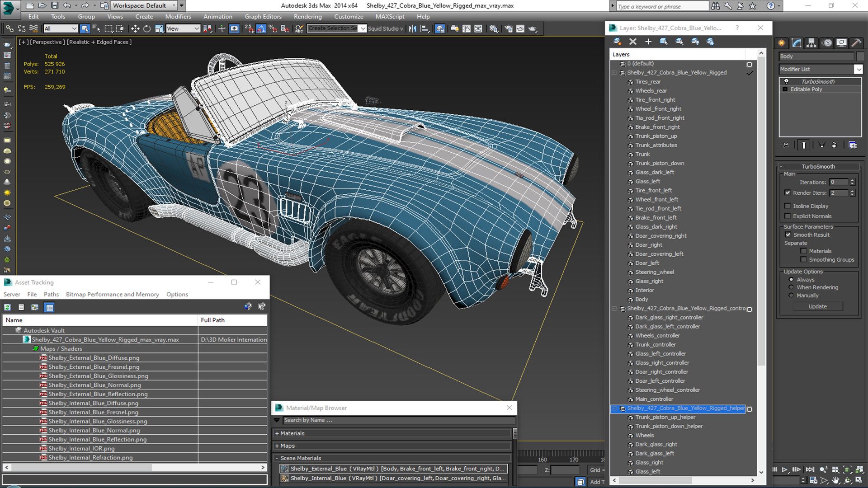This screenshot has width=868, height=488.
Task: Uncheck the Smooth Result checkbox
Action: tap(788, 235)
